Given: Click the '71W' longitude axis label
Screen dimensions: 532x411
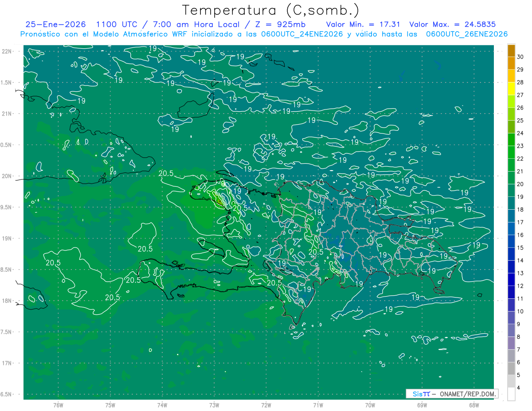Looking at the screenshot, I should tap(318, 405).
